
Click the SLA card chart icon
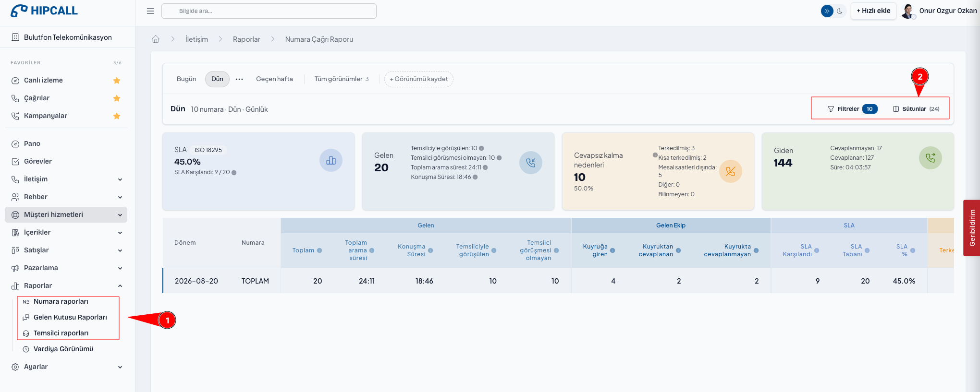click(x=331, y=161)
